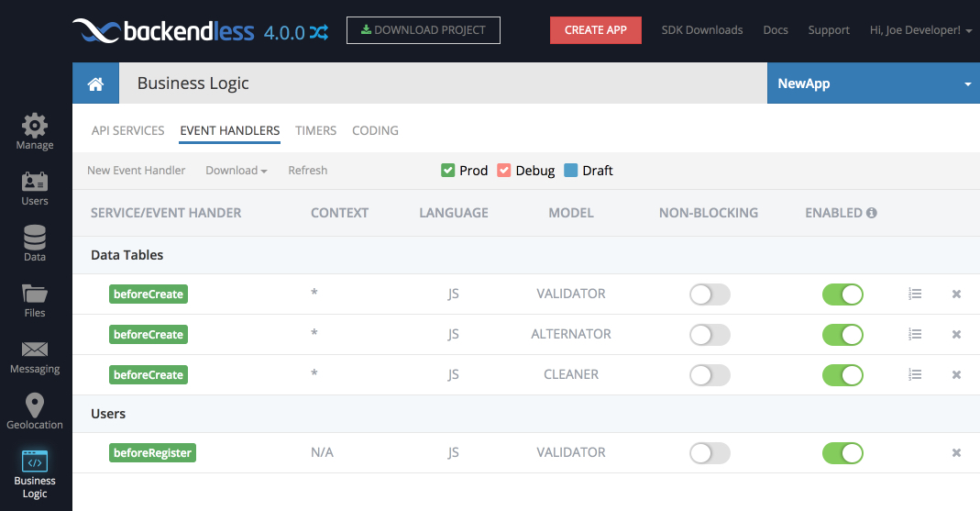This screenshot has height=511, width=980.
Task: Click the green beforeCreate tag in CLEANER row
Action: click(x=149, y=374)
